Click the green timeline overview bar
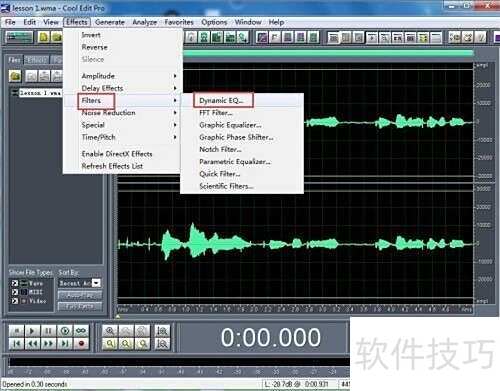This screenshot has width=500, height=391. click(x=328, y=53)
